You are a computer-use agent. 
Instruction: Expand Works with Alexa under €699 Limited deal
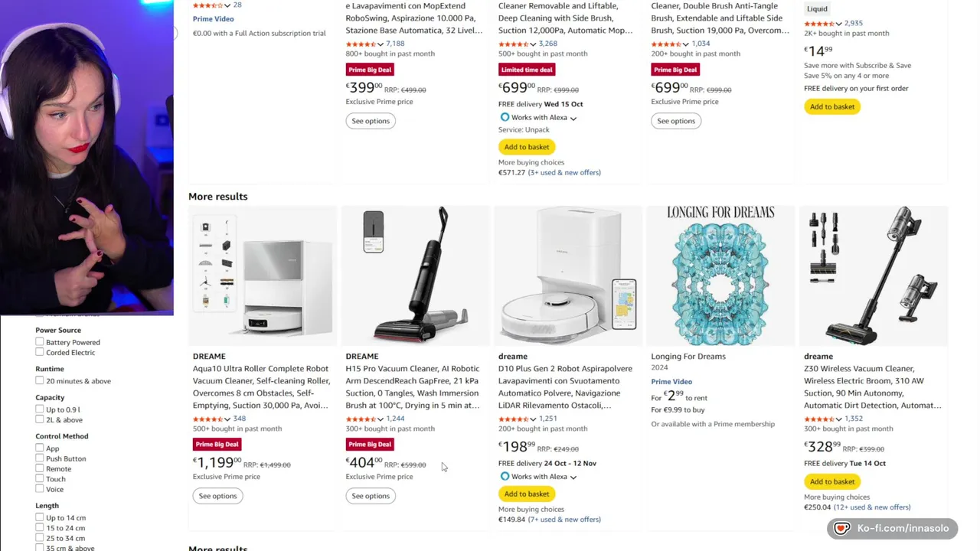click(x=573, y=118)
